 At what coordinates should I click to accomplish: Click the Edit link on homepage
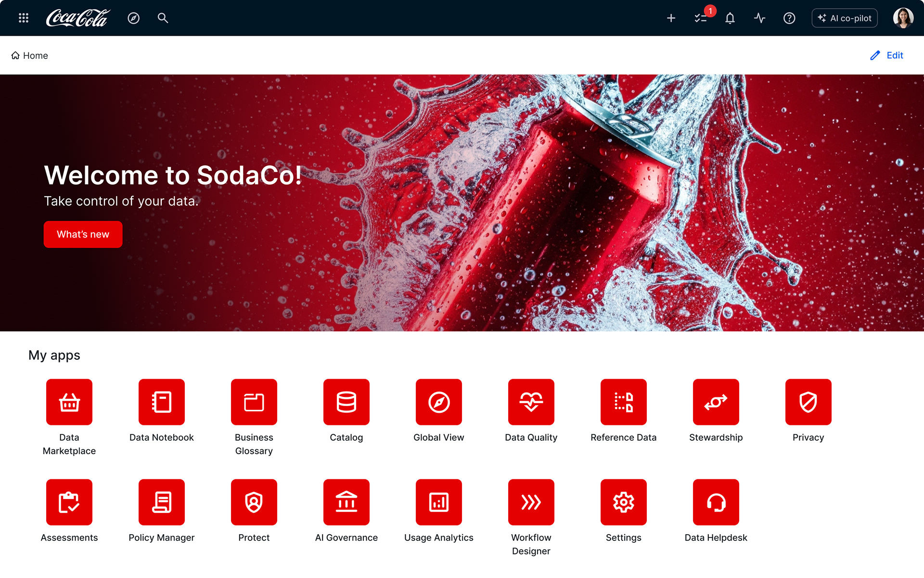pyautogui.click(x=887, y=55)
